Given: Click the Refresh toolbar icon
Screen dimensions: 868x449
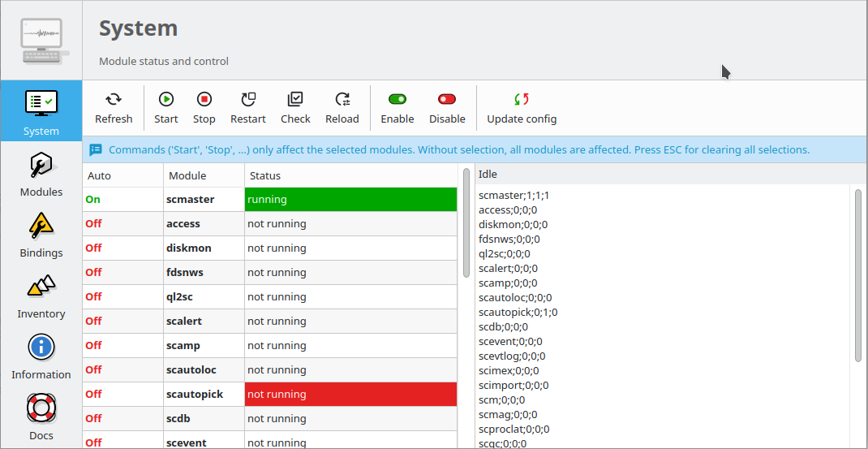Looking at the screenshot, I should point(114,100).
